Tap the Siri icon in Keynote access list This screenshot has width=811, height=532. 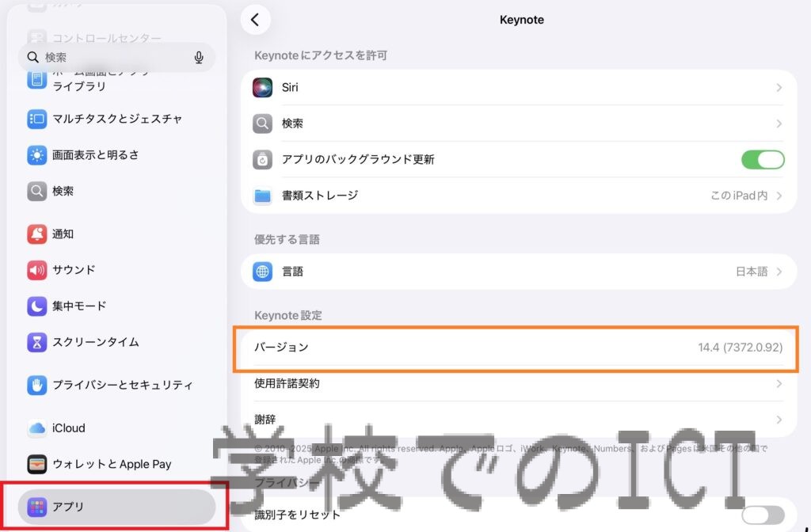point(263,88)
